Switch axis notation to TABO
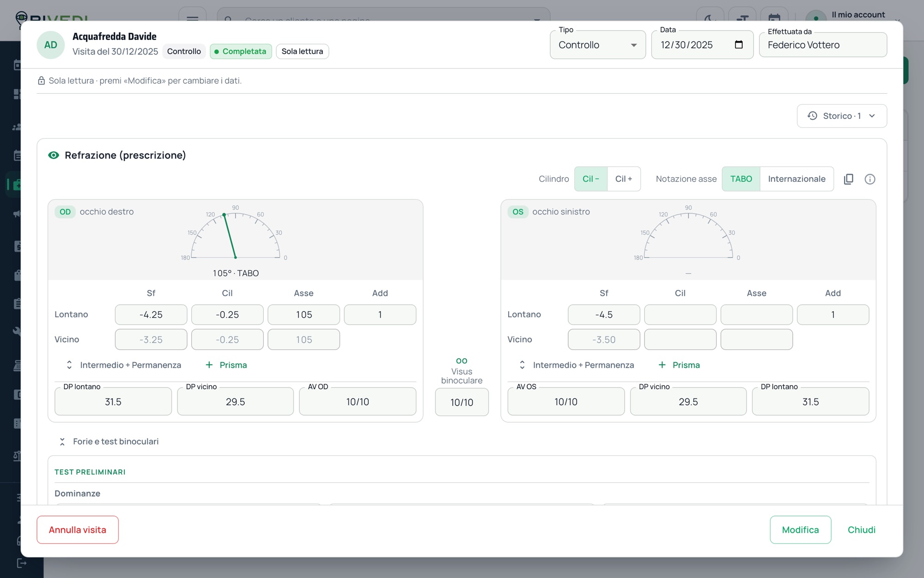Screen dimensions: 924x578 [741, 179]
